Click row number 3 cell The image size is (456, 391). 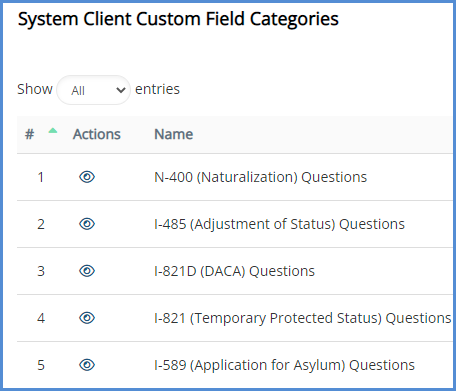(41, 271)
